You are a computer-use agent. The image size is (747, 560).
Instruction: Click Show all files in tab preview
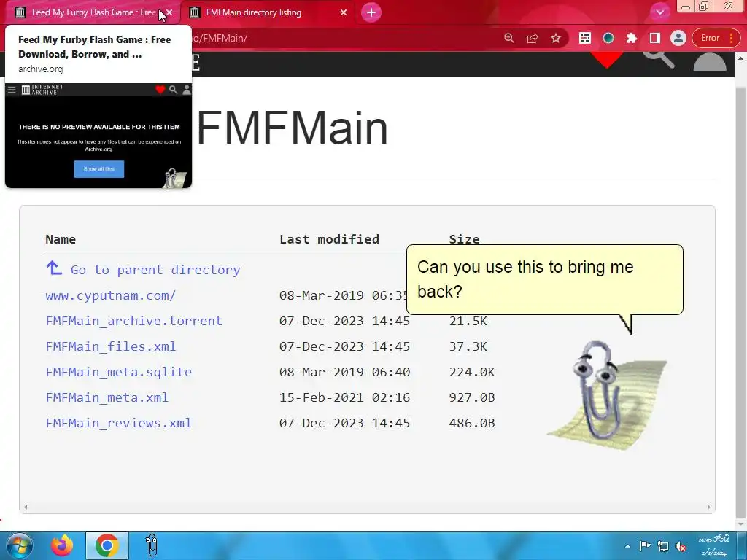99,169
